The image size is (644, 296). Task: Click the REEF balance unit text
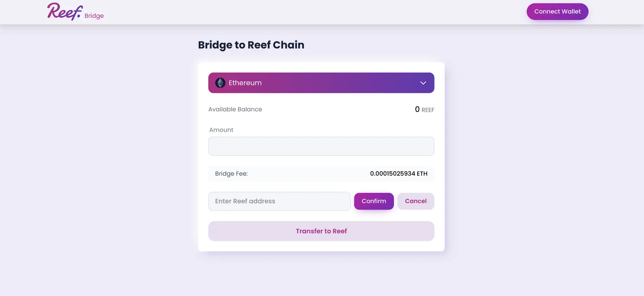pos(428,110)
